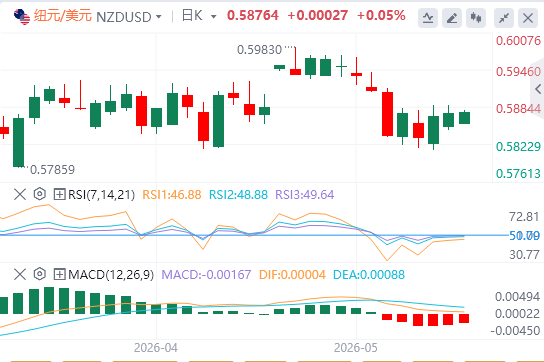This screenshot has width=544, height=362.
Task: Click the 0.59830 high price candle
Action: point(296,61)
